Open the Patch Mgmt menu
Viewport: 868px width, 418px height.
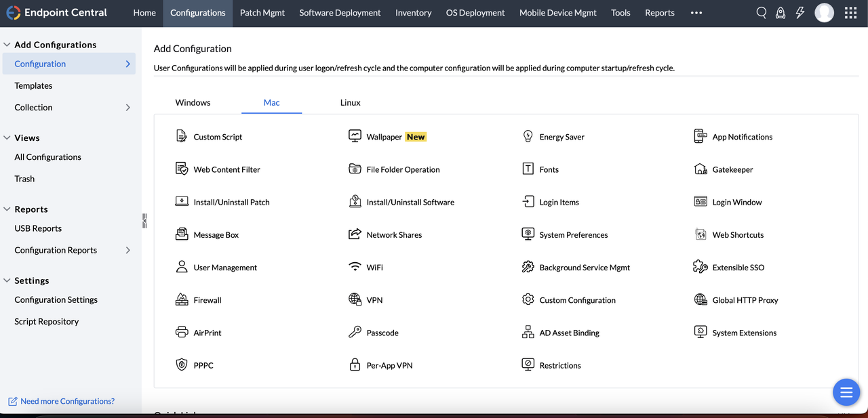(262, 13)
